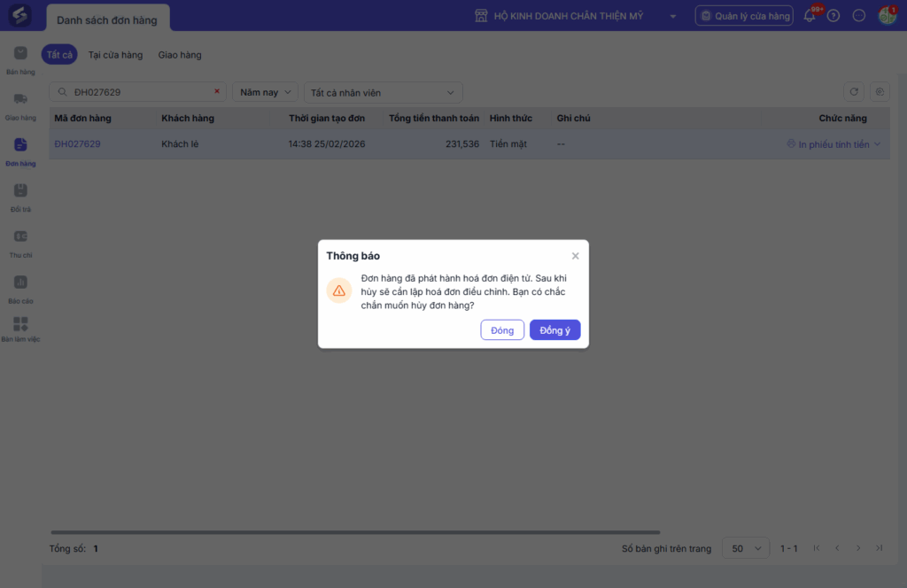This screenshot has width=907, height=588.
Task: Click the printer icon in the ĐH027629 row
Action: click(x=791, y=143)
